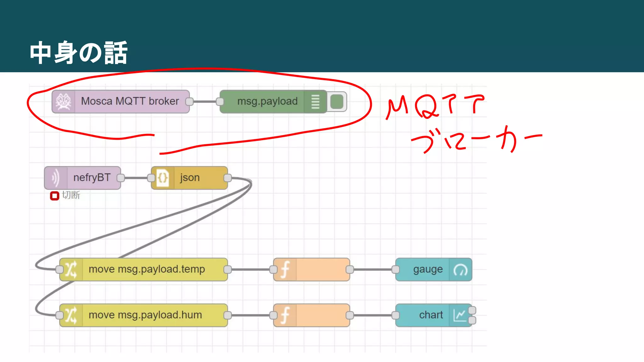644x362 pixels.
Task: Click the upper function node f icon
Action: point(285,270)
